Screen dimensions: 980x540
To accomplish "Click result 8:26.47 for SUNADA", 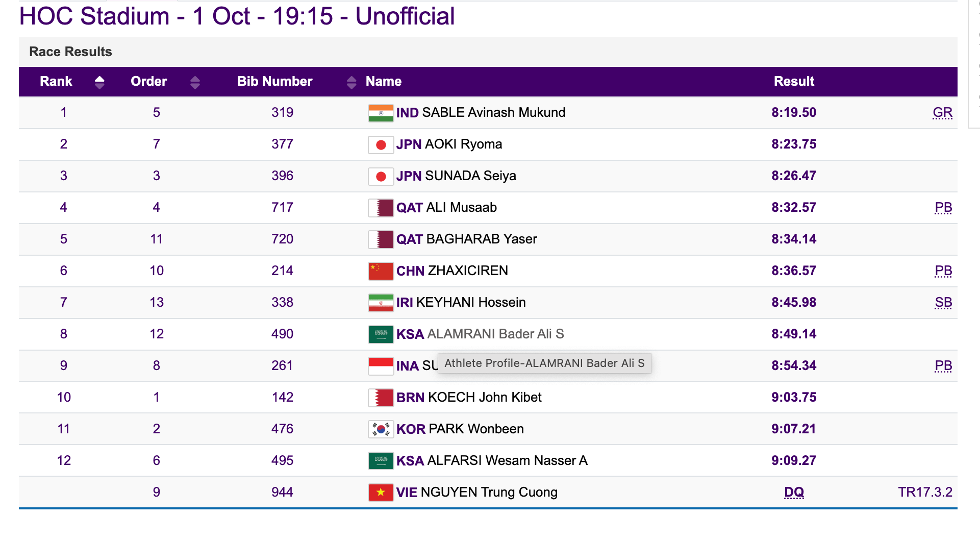I will coord(794,176).
